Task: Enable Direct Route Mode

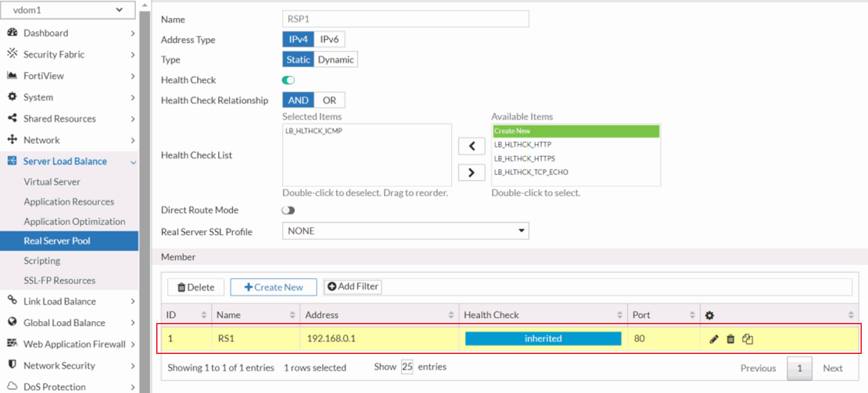Action: tap(288, 210)
